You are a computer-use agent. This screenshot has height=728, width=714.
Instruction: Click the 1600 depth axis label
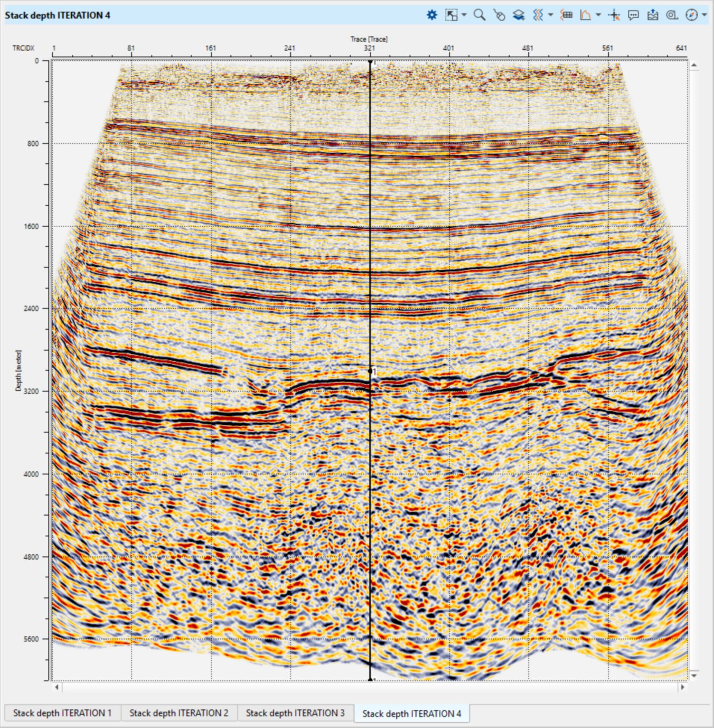coord(32,226)
